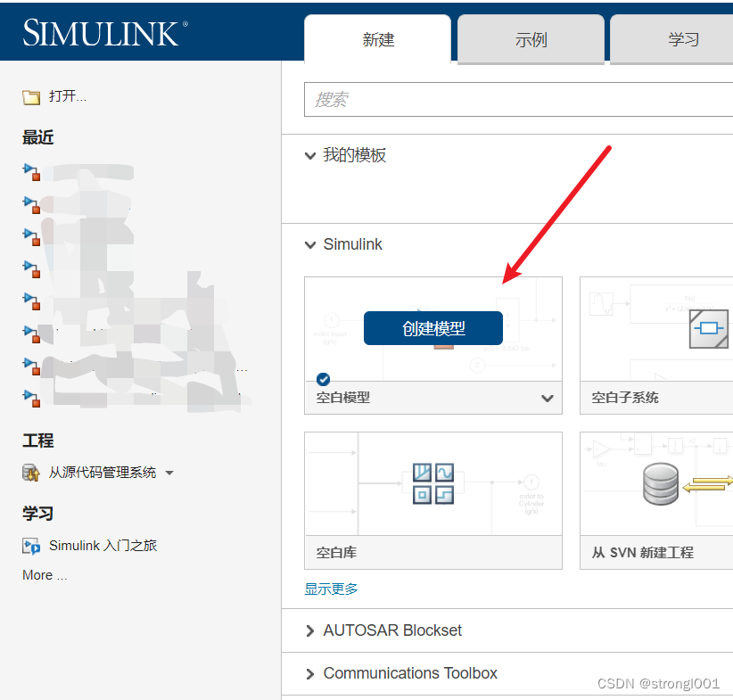This screenshot has width=733, height=700.
Task: Switch to the 示例 tab
Action: (531, 39)
